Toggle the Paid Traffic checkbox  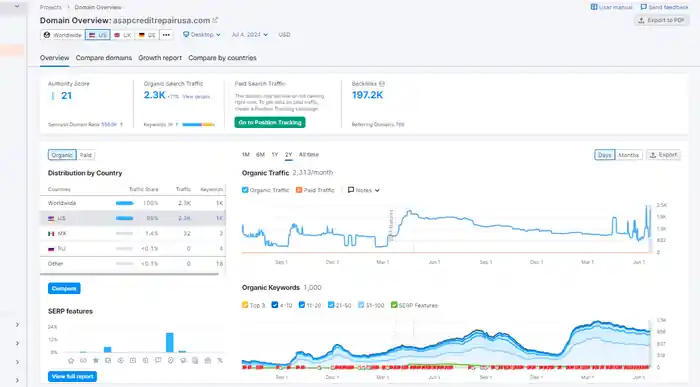pyautogui.click(x=299, y=190)
